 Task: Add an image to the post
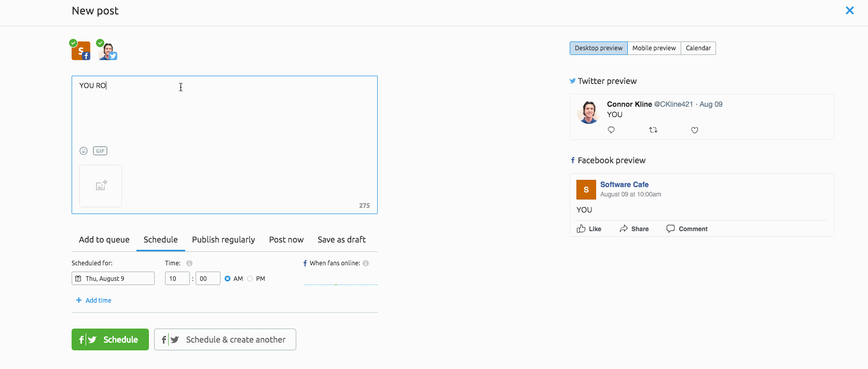point(101,186)
